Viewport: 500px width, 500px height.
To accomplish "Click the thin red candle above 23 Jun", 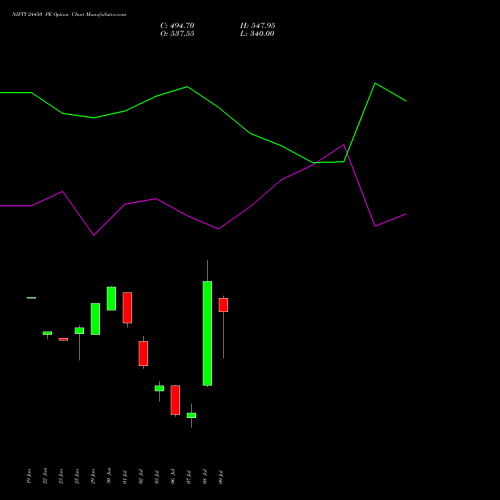I will (x=63, y=339).
